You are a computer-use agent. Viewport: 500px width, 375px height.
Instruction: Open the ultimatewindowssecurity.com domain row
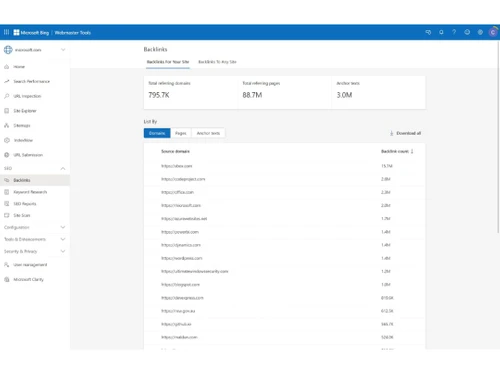click(284, 271)
